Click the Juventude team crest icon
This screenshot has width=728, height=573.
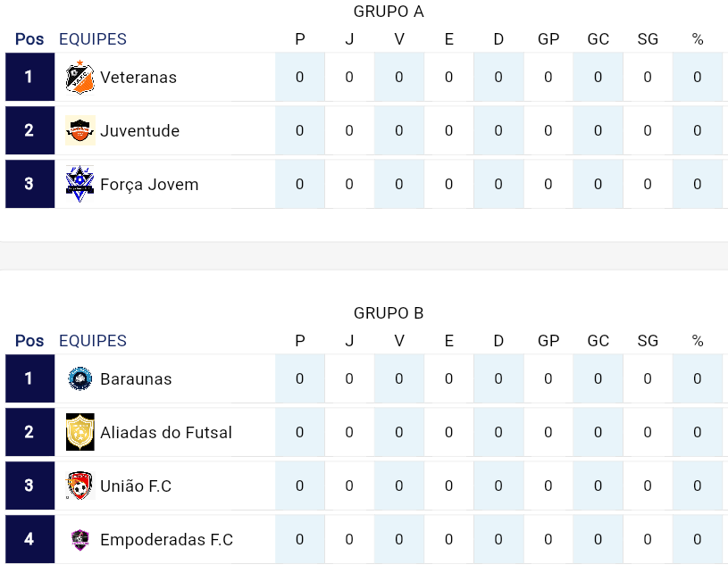[80, 130]
